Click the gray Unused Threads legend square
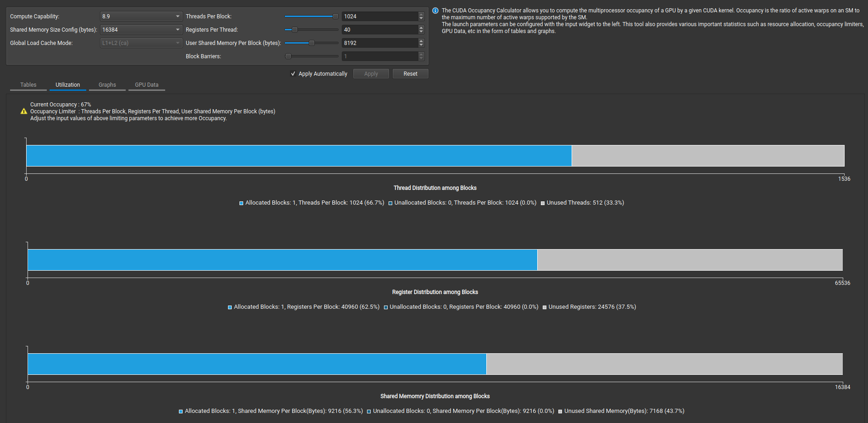 tap(543, 203)
